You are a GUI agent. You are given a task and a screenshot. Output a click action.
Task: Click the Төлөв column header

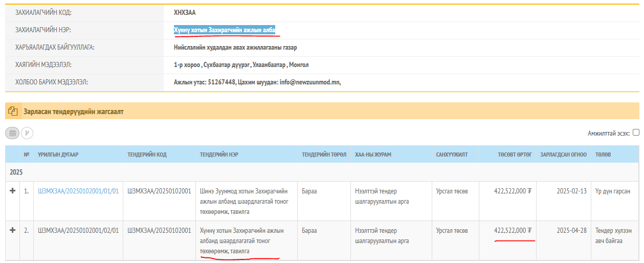coord(603,155)
